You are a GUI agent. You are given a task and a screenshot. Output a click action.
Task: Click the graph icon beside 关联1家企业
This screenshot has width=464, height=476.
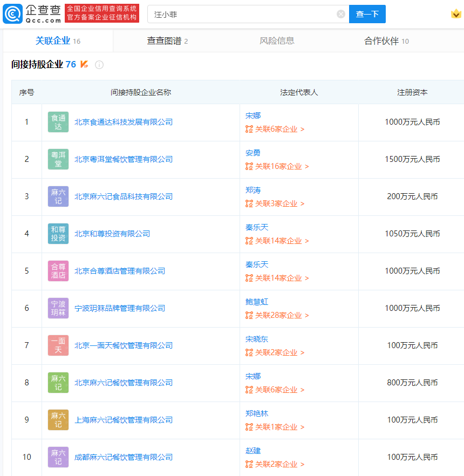tap(249, 427)
